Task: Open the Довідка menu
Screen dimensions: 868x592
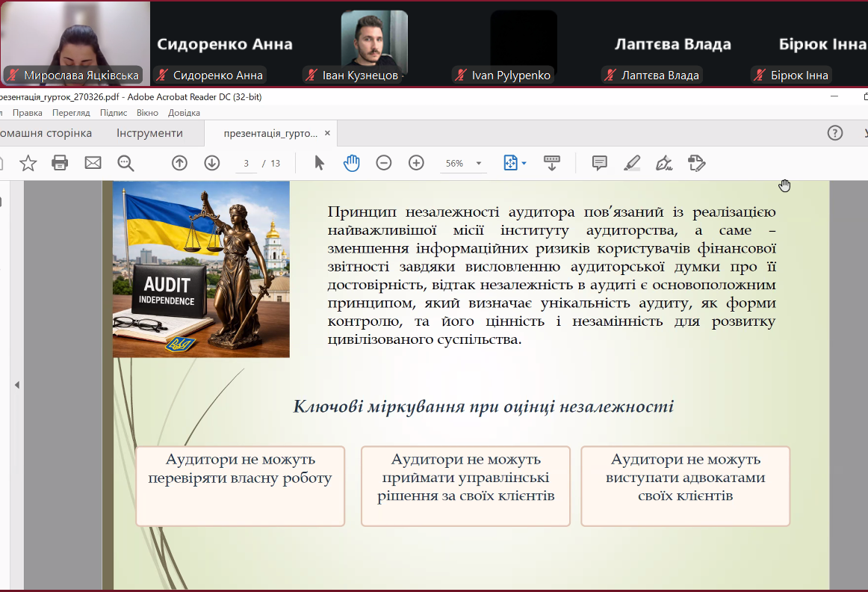Action: (184, 113)
